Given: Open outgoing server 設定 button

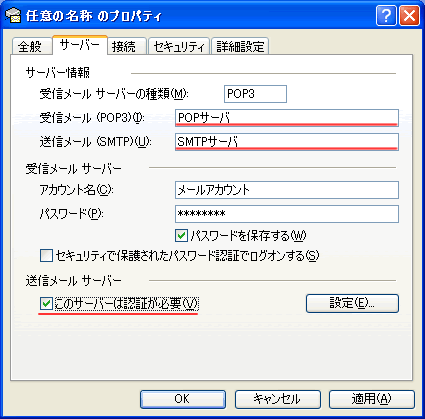Looking at the screenshot, I should click(352, 303).
